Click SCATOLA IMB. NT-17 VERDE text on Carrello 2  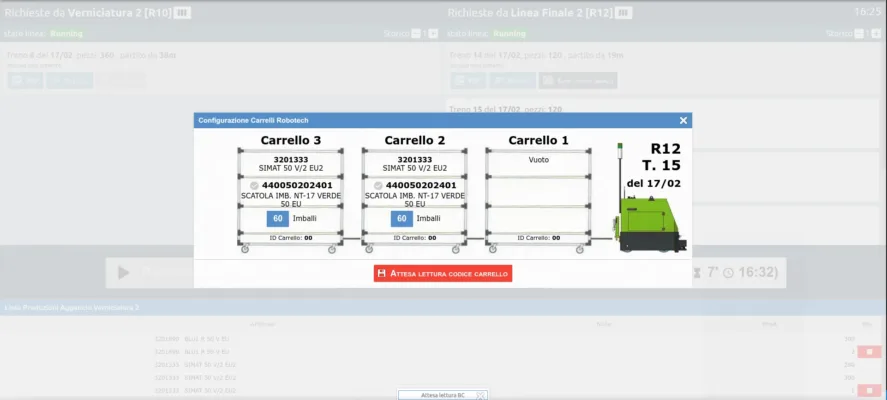click(x=415, y=196)
